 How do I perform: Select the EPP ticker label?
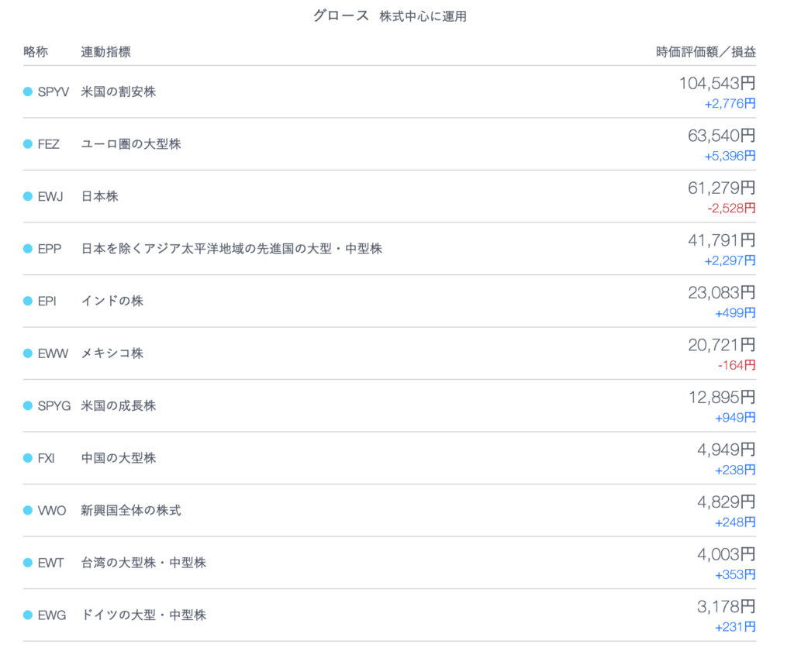point(50,249)
